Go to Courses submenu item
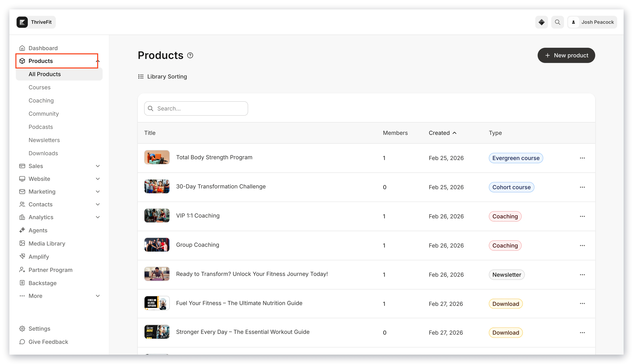633x364 pixels. click(40, 87)
